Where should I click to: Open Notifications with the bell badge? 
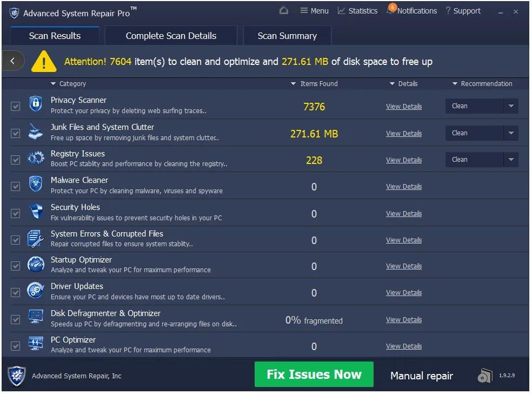pos(412,10)
